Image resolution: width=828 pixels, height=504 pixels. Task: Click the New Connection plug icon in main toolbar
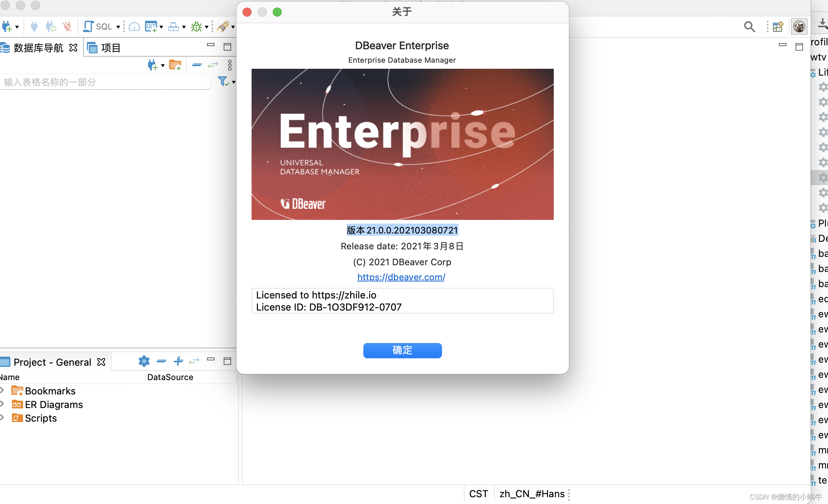pos(7,27)
